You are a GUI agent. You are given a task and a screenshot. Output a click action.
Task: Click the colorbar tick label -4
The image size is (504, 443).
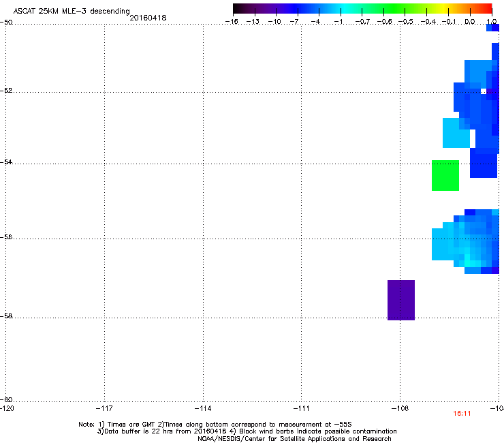coord(315,22)
